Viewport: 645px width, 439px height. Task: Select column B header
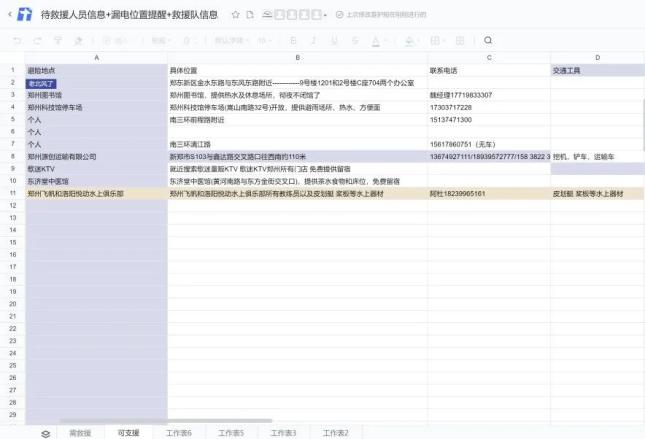(297, 58)
